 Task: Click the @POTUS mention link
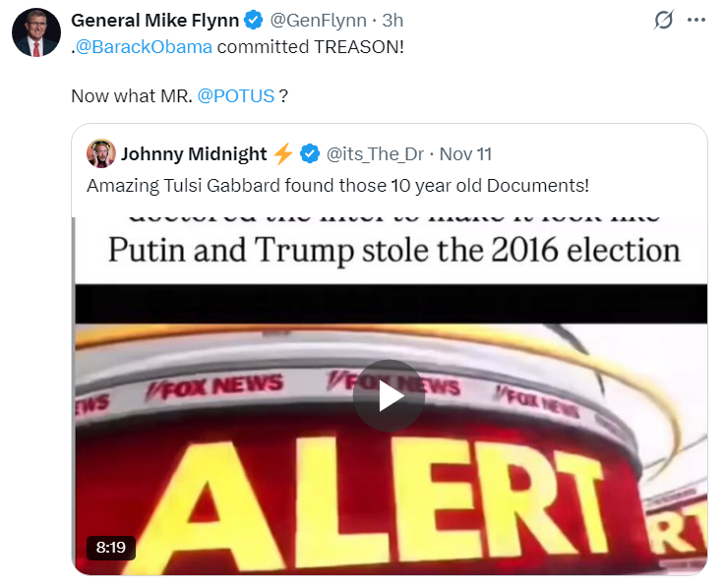(x=236, y=97)
